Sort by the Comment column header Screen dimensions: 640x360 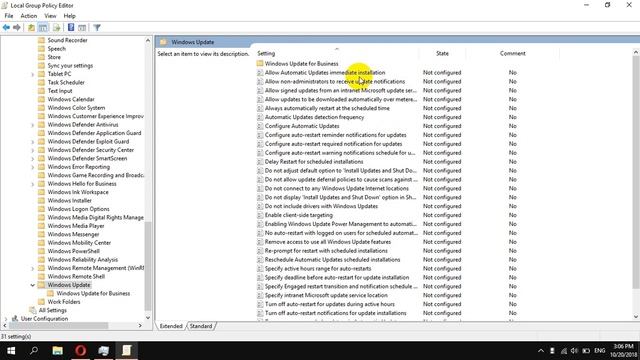513,53
